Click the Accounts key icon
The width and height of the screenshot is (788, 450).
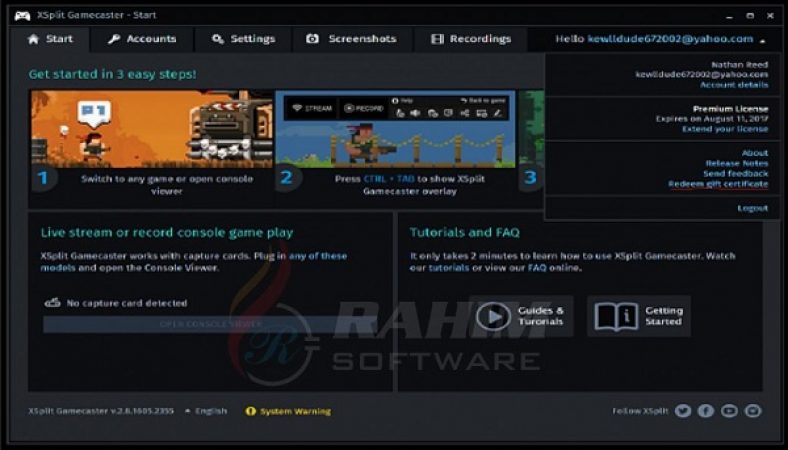(114, 39)
